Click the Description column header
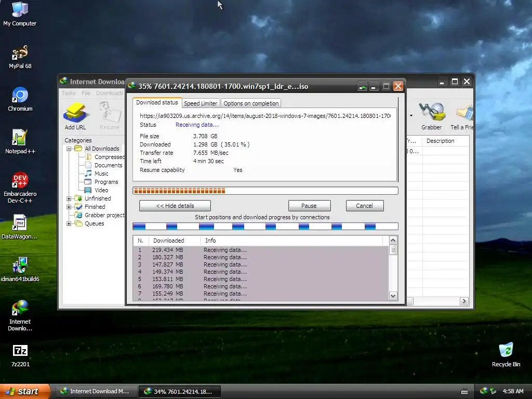532x399 pixels. click(x=445, y=141)
